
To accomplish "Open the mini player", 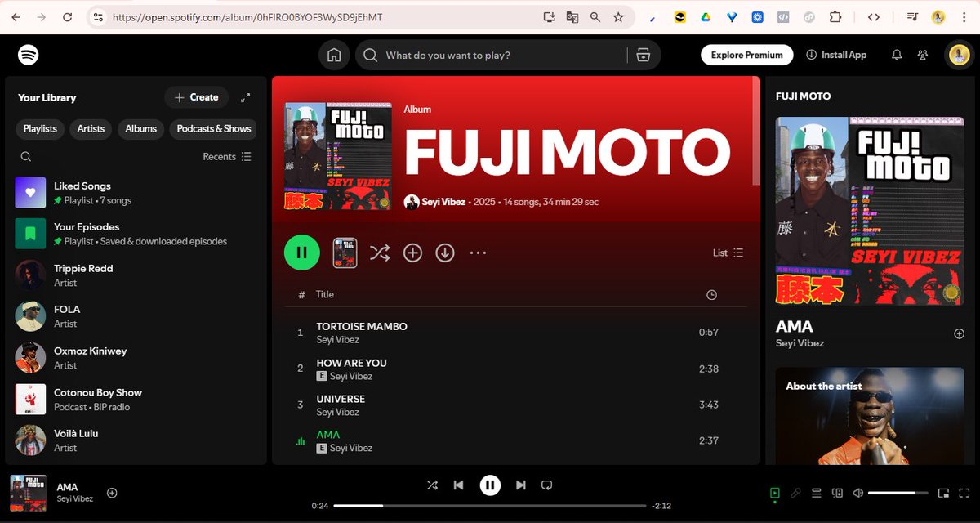I will point(943,493).
